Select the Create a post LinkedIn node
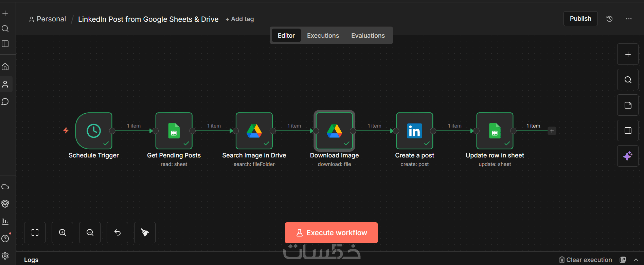The image size is (644, 265). point(415,131)
